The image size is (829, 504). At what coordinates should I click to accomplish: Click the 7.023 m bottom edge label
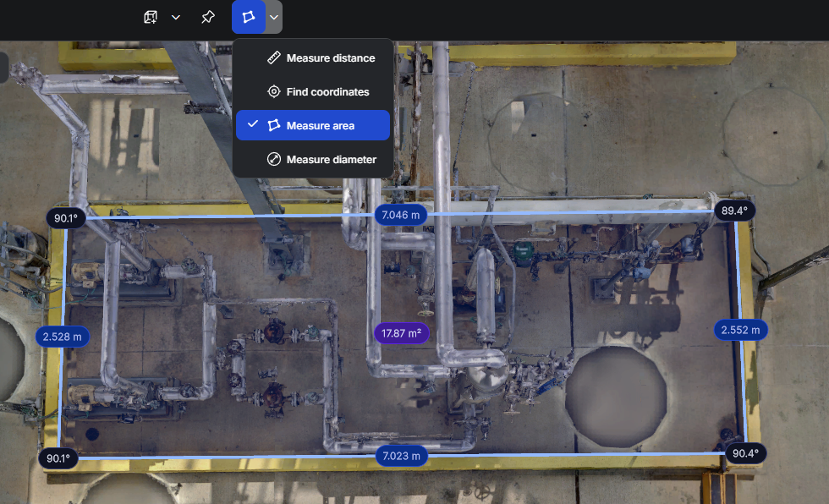(x=402, y=457)
